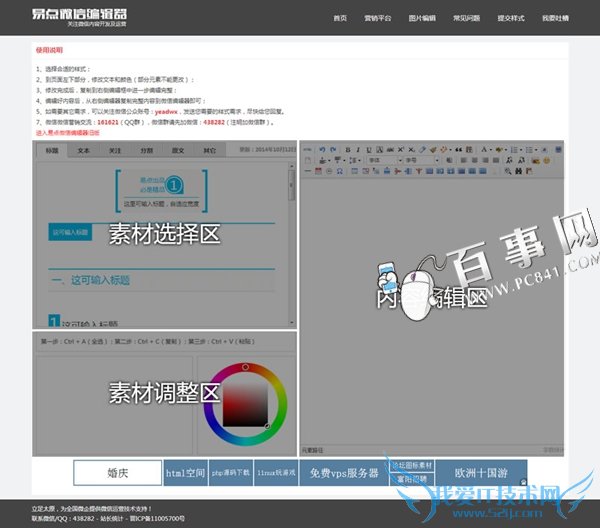The height and width of the screenshot is (528, 600).
Task: Click the insert date calendar icon
Action: coord(318,171)
